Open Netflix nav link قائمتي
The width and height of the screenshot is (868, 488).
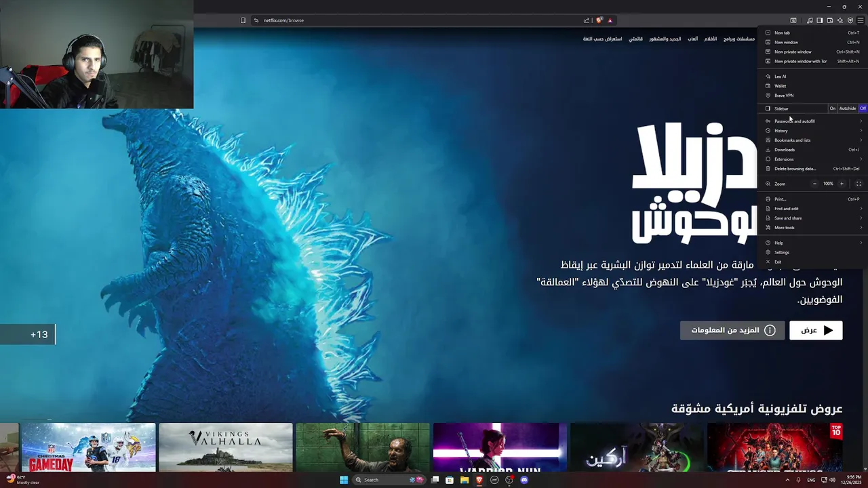635,39
